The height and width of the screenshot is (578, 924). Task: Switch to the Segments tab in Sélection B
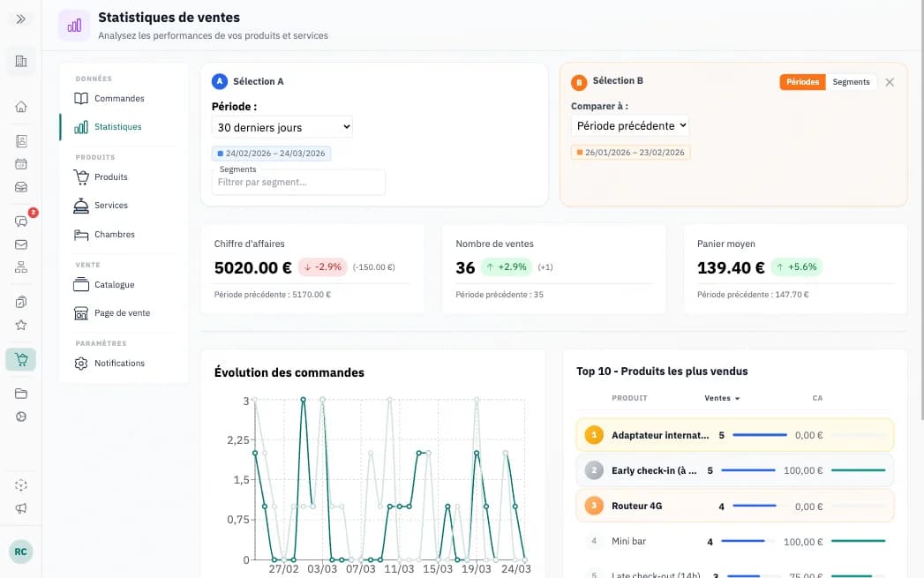(851, 81)
